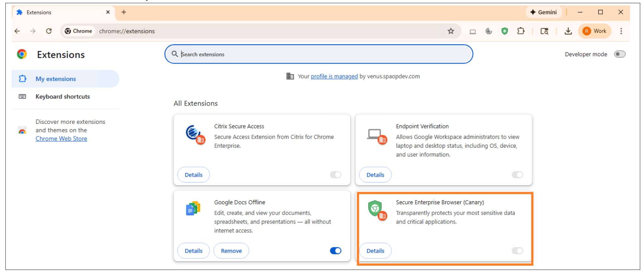Follow the Chrome Web Store link
Image resolution: width=644 pixels, height=274 pixels.
pos(61,139)
